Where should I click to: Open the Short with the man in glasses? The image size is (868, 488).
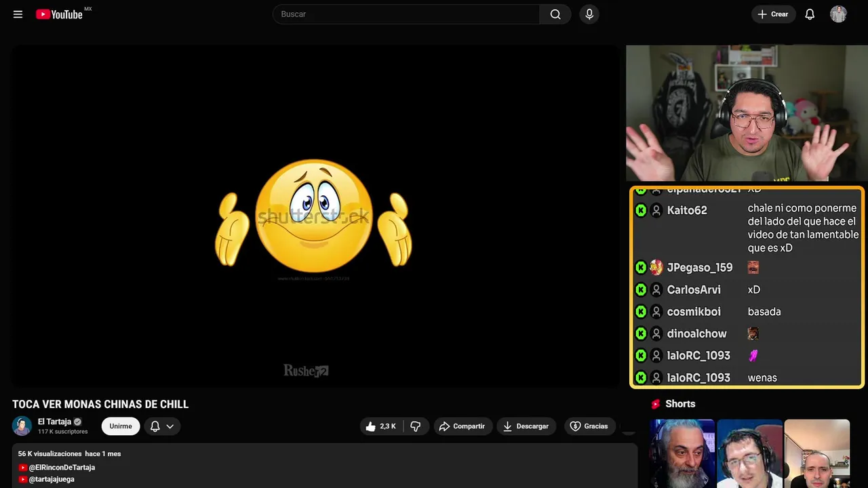(x=749, y=453)
